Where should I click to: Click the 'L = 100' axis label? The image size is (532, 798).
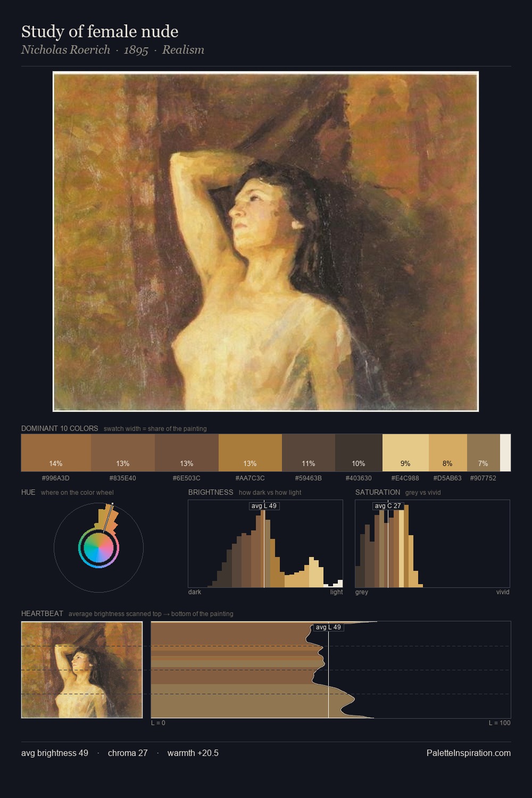click(500, 723)
